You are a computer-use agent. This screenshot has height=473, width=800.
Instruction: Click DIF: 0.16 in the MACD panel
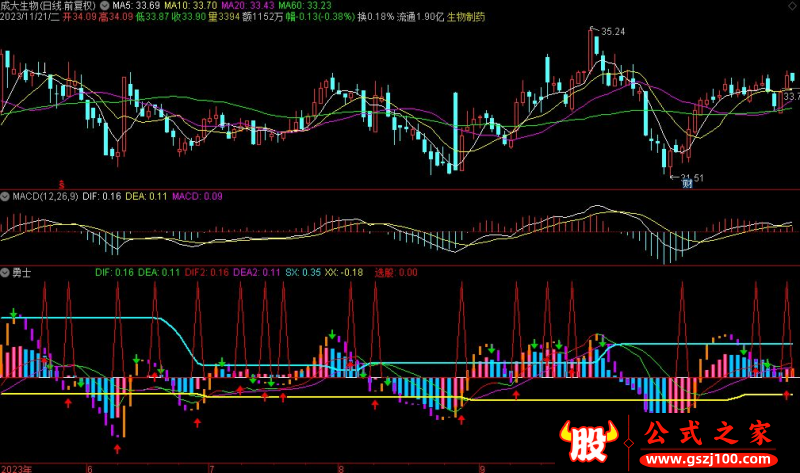pyautogui.click(x=102, y=196)
